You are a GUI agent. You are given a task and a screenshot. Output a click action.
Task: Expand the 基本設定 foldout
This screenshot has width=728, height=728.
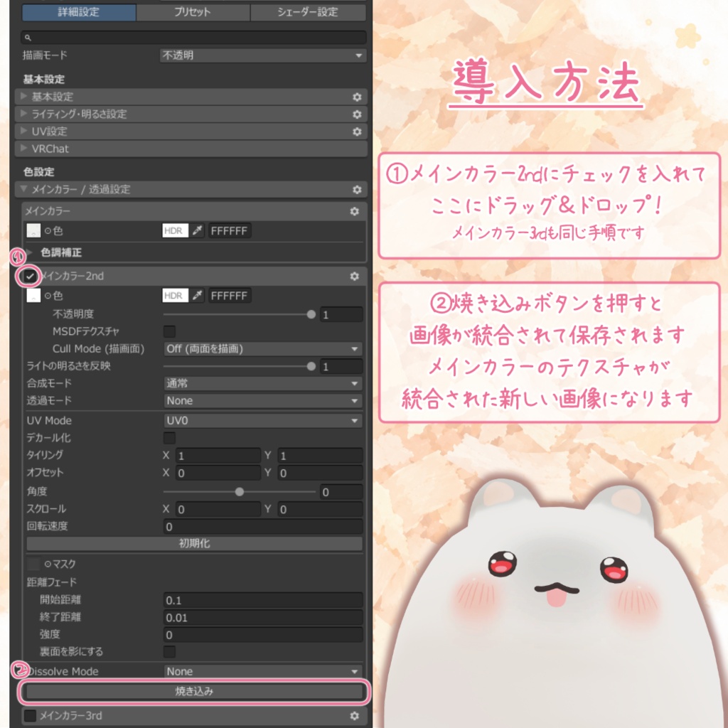(23, 97)
